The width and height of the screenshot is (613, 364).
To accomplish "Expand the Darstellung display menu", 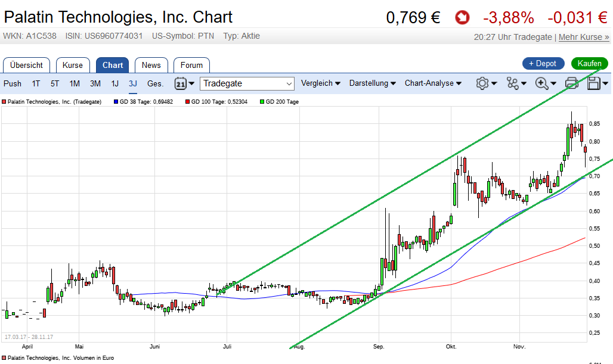I will coord(373,83).
